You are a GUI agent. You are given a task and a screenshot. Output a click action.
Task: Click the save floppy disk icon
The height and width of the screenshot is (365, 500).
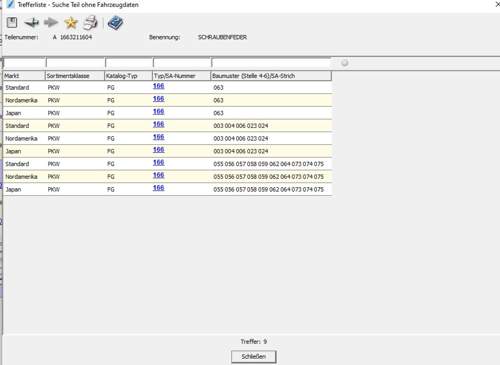(12, 23)
